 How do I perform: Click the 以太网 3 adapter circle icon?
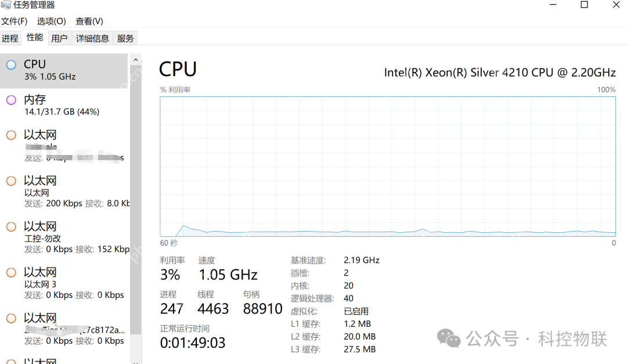(11, 272)
